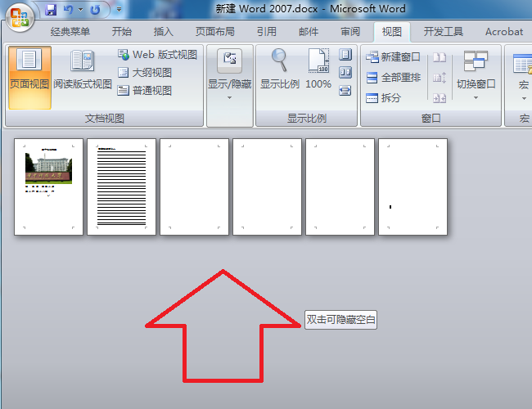Click reset window position icon

[x=440, y=98]
